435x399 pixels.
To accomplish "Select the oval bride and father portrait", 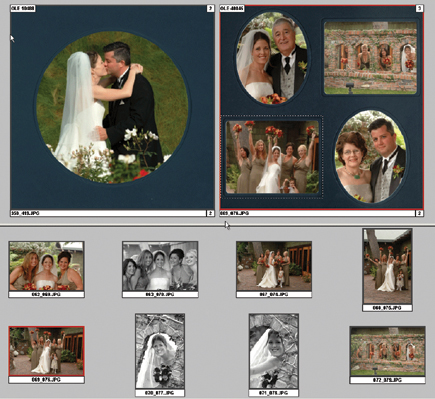I will pos(272,58).
